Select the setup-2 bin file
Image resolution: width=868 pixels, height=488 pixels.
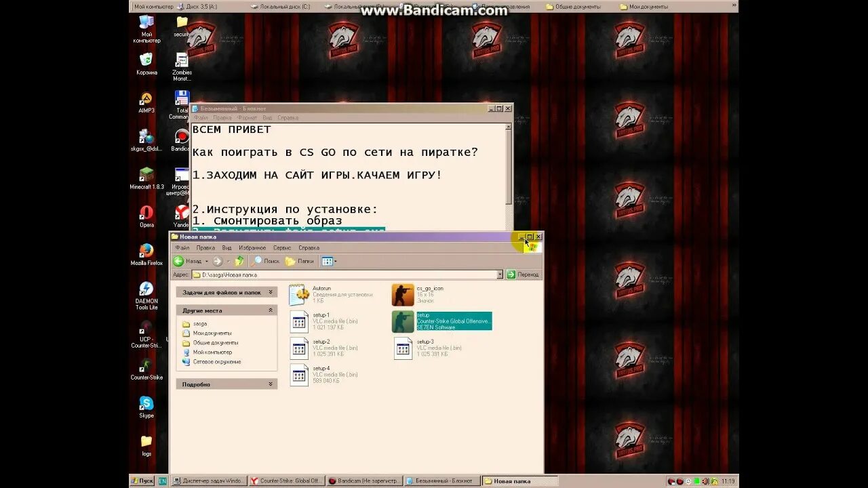[324, 348]
